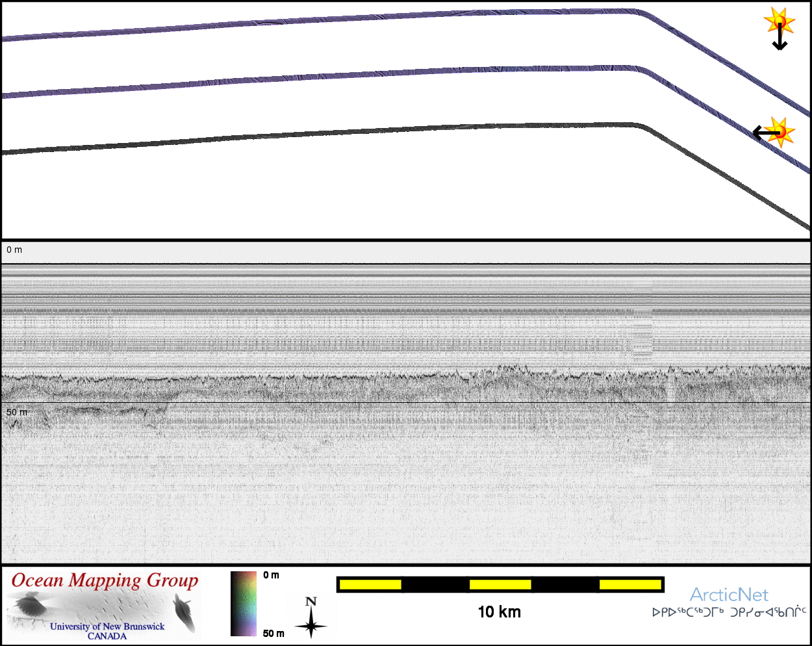Image resolution: width=812 pixels, height=646 pixels.
Task: Click the 0 m label on profile
Action: pos(14,250)
